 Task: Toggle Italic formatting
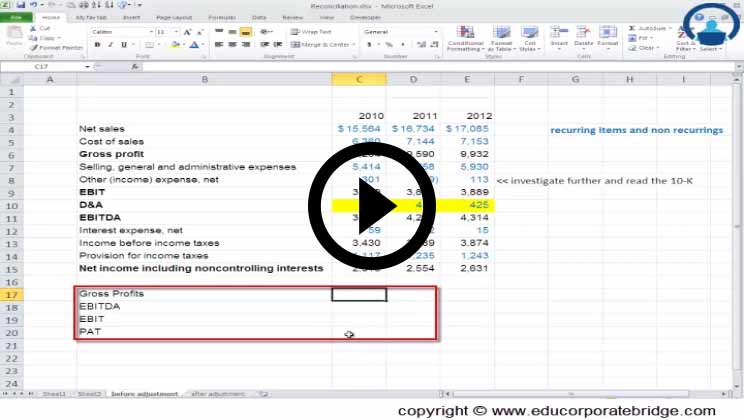click(111, 45)
